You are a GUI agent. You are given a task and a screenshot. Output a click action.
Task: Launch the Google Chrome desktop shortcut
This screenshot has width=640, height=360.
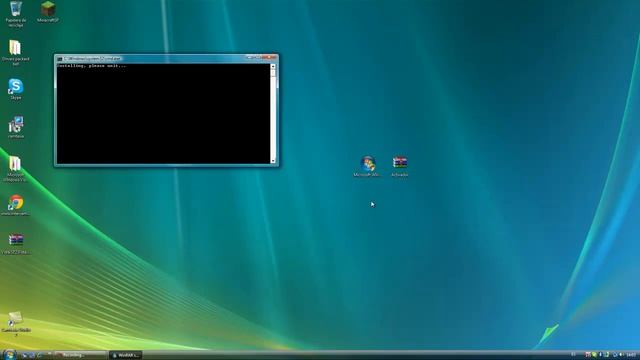point(16,205)
